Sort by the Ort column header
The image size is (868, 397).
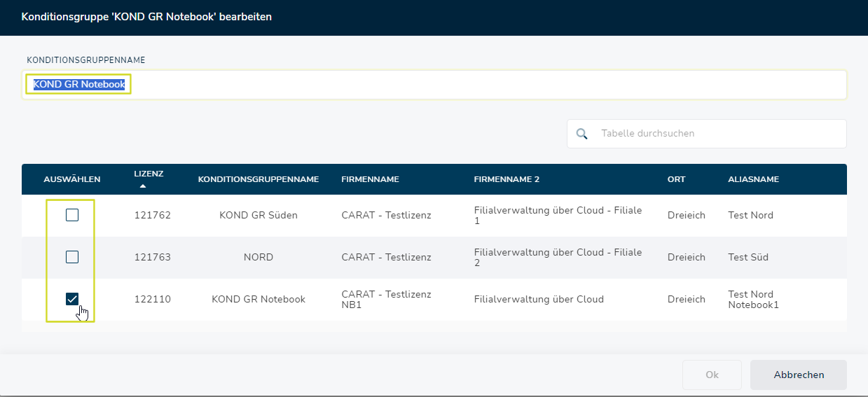676,179
